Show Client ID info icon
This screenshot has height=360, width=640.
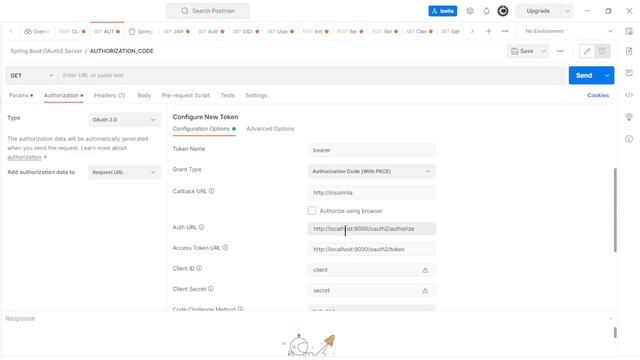click(x=199, y=268)
